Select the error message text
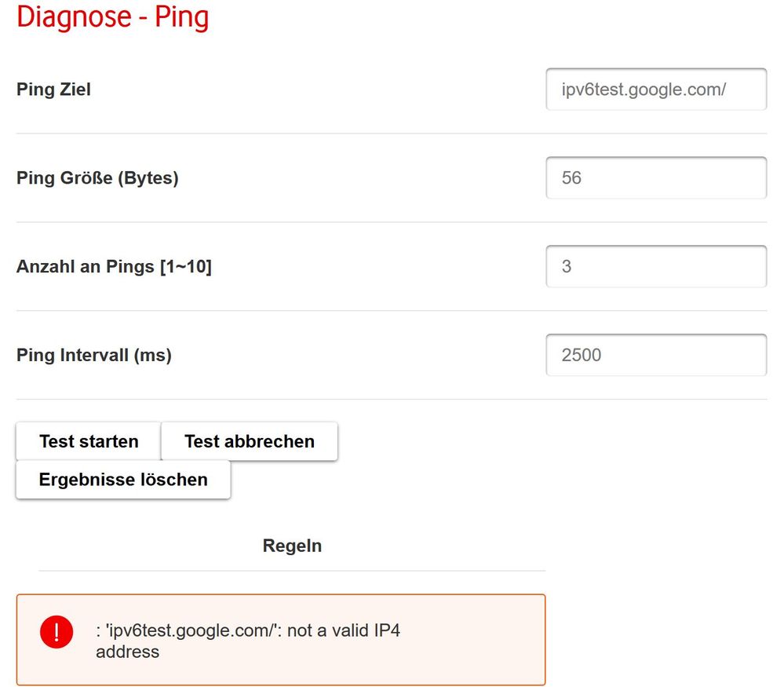Image resolution: width=784 pixels, height=687 pixels. pos(248,640)
